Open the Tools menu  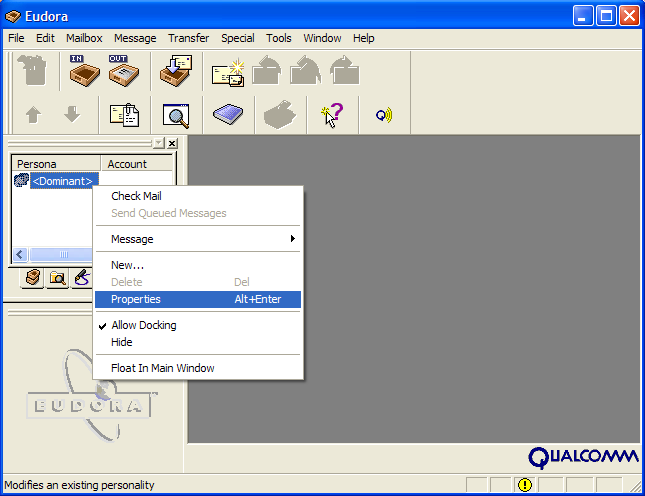tap(278, 38)
